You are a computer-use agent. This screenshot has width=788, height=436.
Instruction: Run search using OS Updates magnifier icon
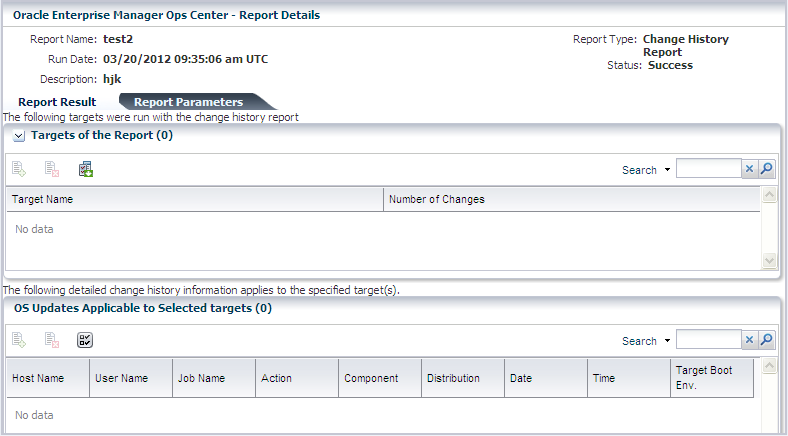click(766, 340)
